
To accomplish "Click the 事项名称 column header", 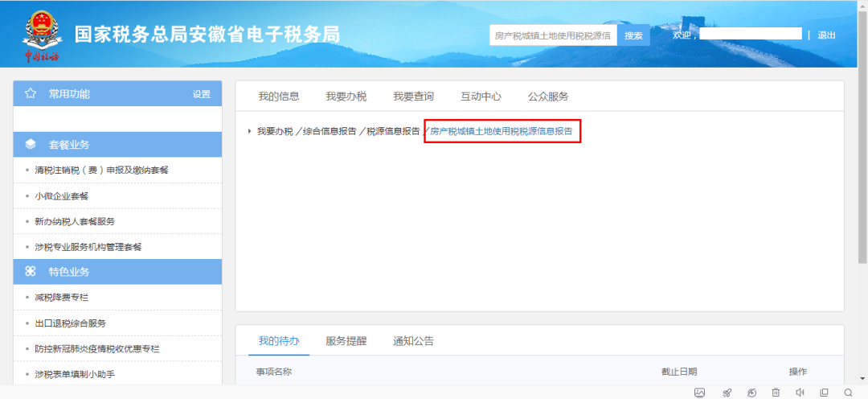I will 273,372.
